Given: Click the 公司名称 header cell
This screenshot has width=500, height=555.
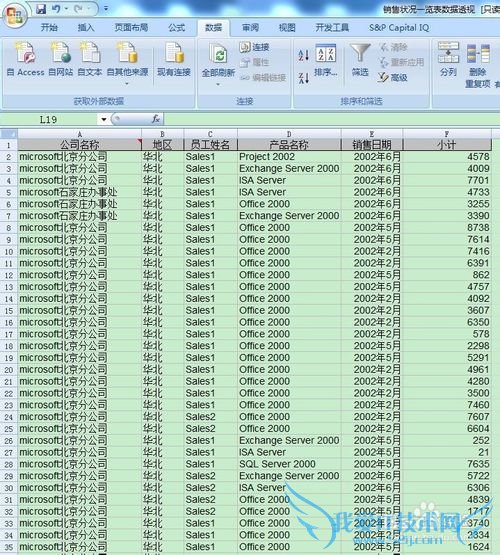Looking at the screenshot, I should click(80, 145).
